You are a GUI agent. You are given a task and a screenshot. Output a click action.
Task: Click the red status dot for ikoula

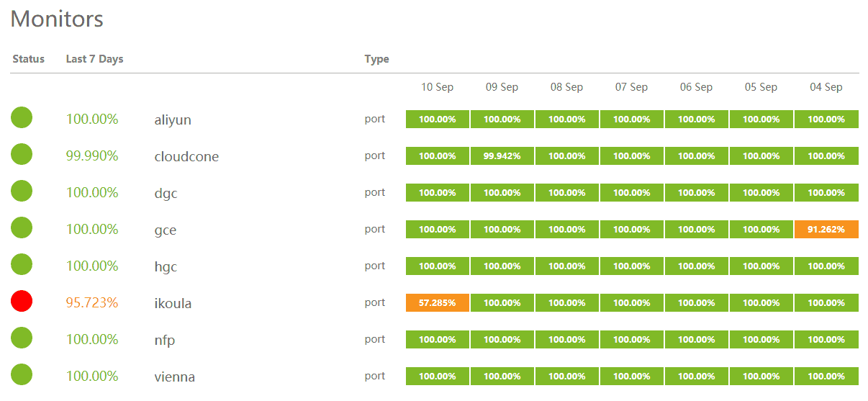(x=22, y=300)
